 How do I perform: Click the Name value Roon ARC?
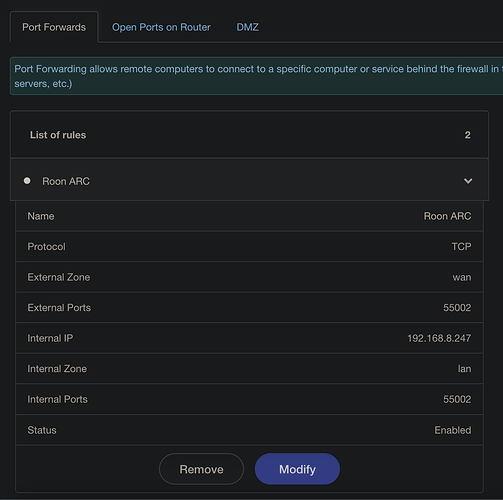coord(447,216)
